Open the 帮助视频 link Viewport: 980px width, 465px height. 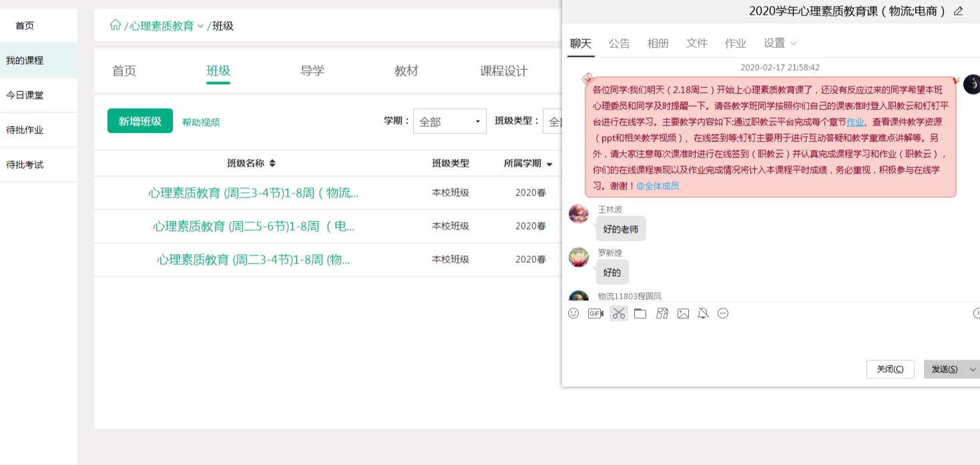[201, 122]
